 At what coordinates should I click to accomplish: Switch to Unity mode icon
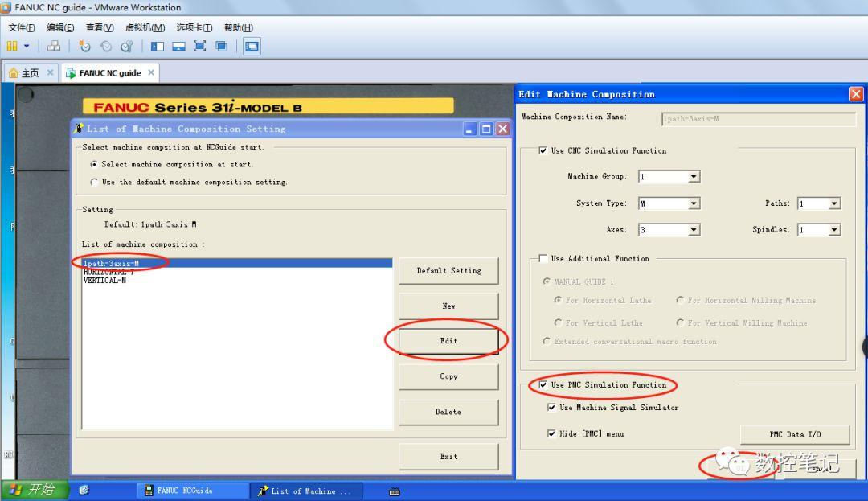click(x=223, y=46)
